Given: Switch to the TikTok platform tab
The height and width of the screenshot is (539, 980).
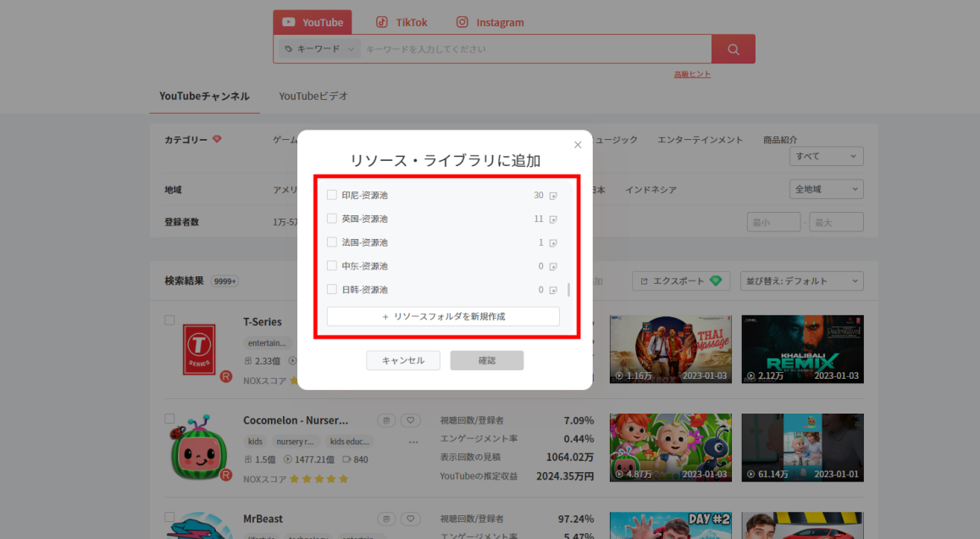Looking at the screenshot, I should point(401,22).
